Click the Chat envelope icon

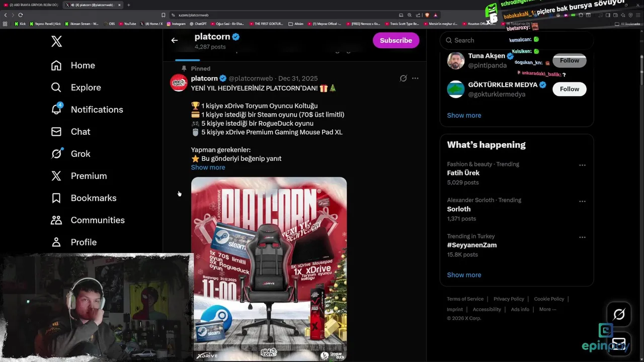pyautogui.click(x=56, y=132)
